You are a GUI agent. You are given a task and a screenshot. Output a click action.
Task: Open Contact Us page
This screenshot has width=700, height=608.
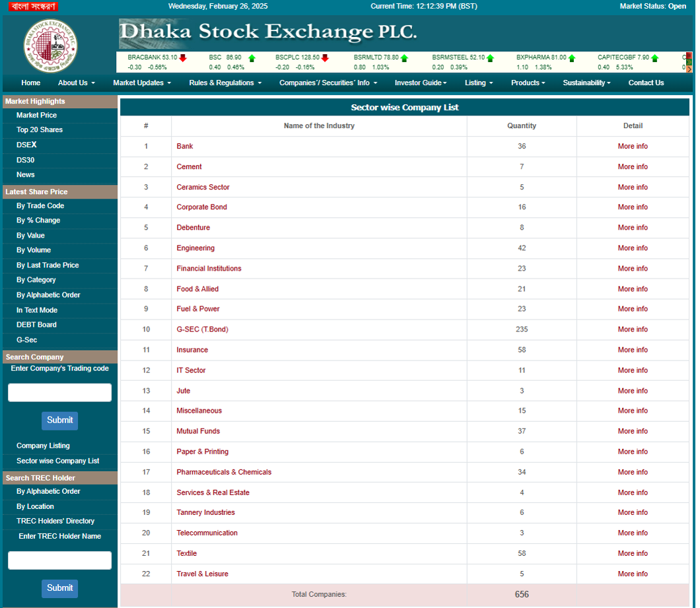coord(646,83)
